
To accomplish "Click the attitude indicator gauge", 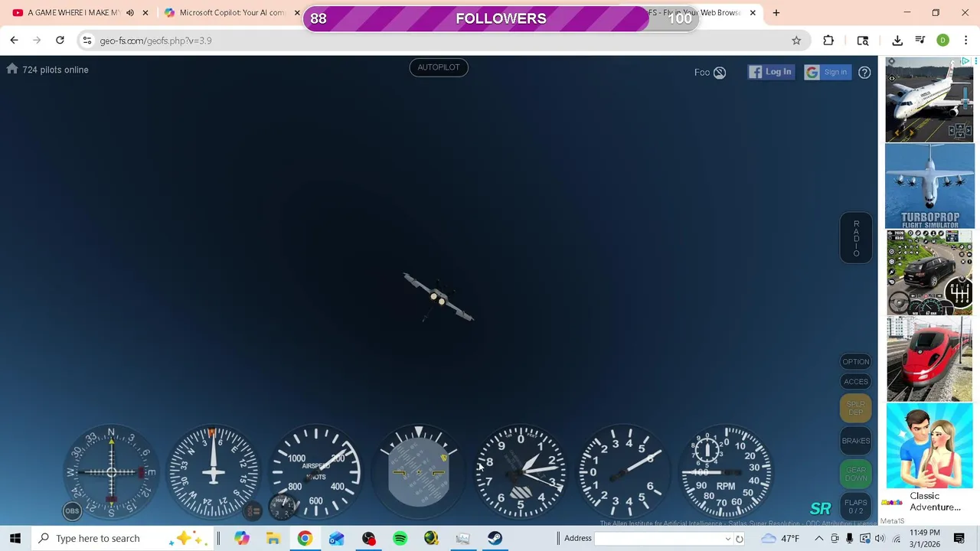I will [x=418, y=472].
